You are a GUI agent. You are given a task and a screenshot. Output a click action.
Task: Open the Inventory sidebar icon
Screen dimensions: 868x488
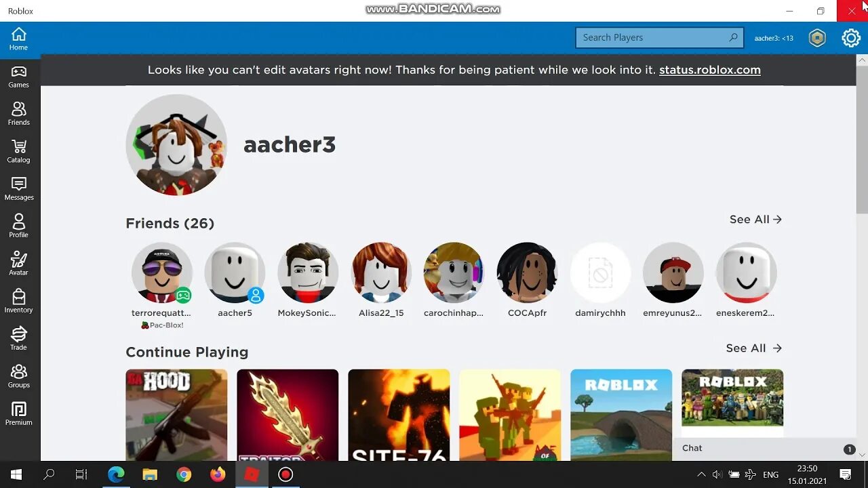18,302
